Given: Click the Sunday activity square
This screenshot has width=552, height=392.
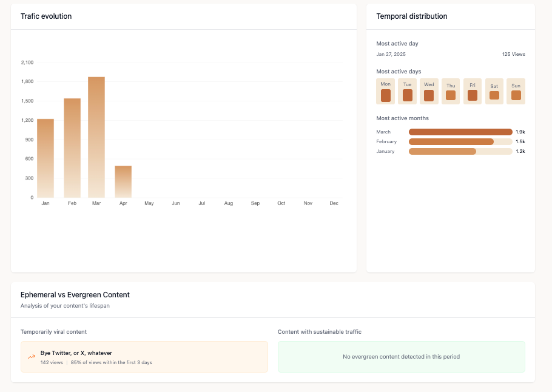Looking at the screenshot, I should tap(516, 95).
